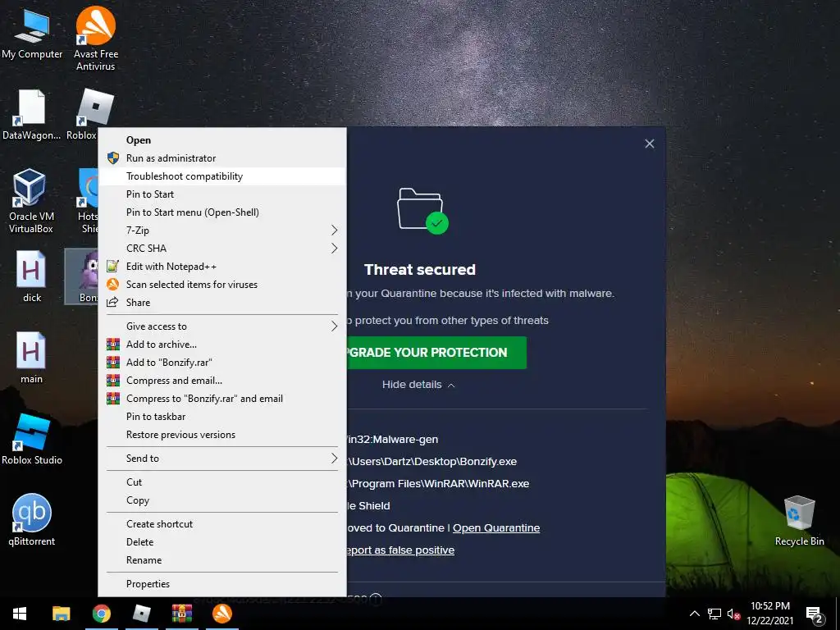Screen dimensions: 840x630
Task: Expand the CRC SHA submenu
Action: [x=222, y=248]
